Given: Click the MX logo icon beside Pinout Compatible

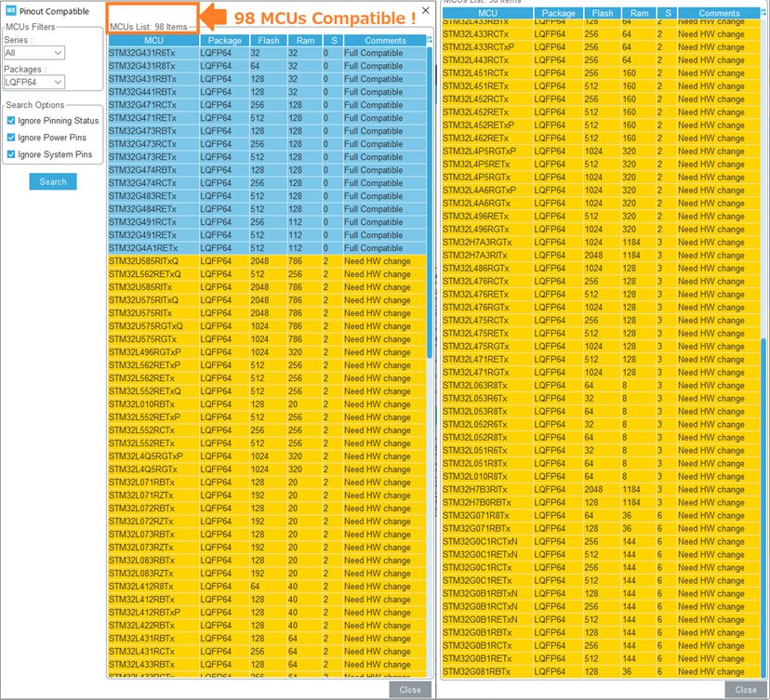Looking at the screenshot, I should click(x=11, y=10).
